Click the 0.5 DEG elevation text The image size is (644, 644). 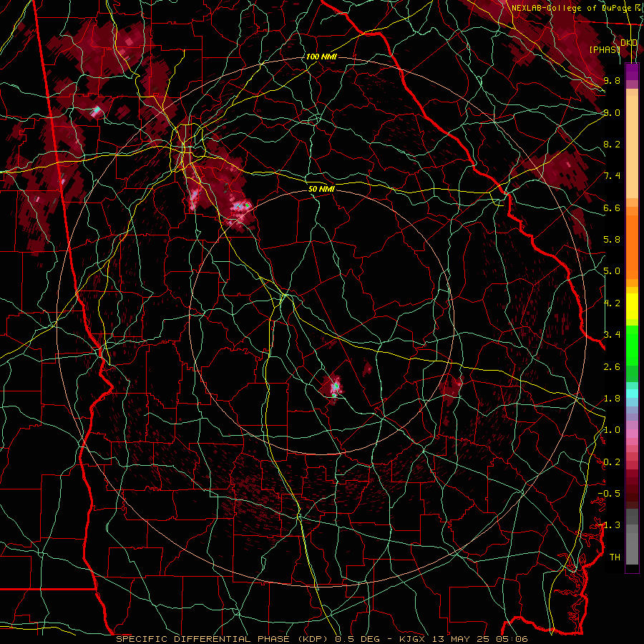click(x=357, y=639)
